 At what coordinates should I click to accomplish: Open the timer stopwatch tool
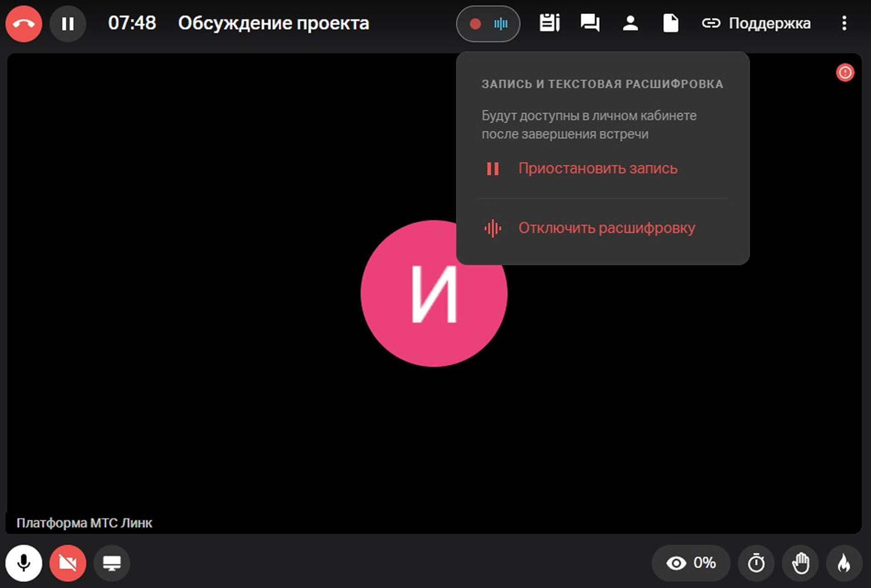click(756, 563)
